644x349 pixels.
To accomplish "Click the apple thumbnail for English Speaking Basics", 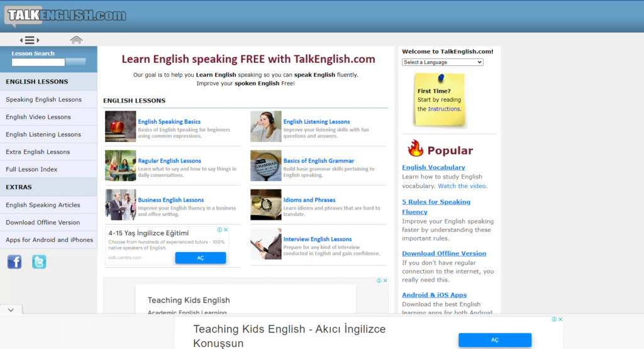I will pyautogui.click(x=120, y=126).
